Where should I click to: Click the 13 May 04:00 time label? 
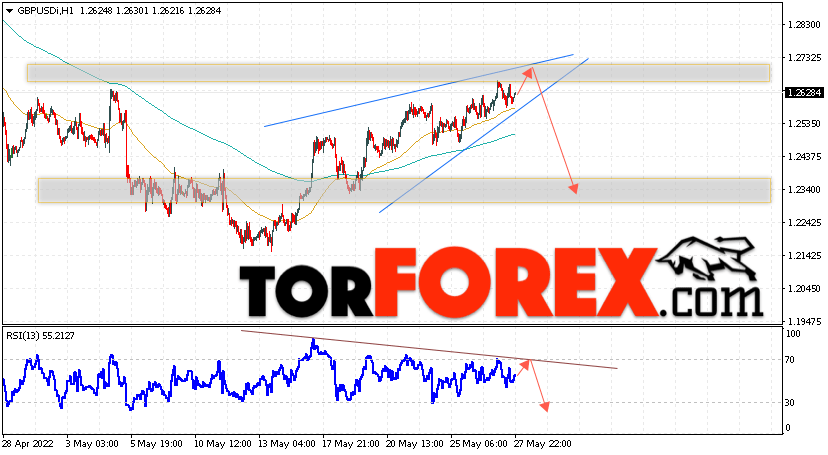[x=286, y=444]
